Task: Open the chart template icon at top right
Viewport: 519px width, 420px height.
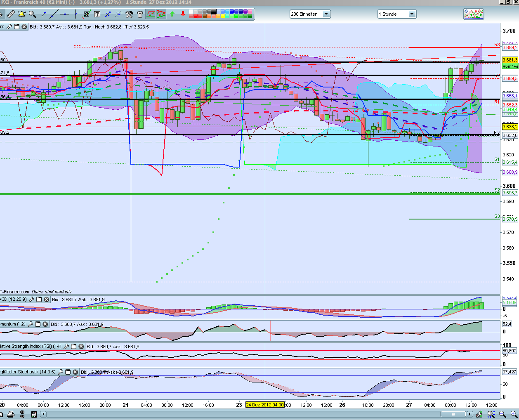Action: [x=474, y=14]
